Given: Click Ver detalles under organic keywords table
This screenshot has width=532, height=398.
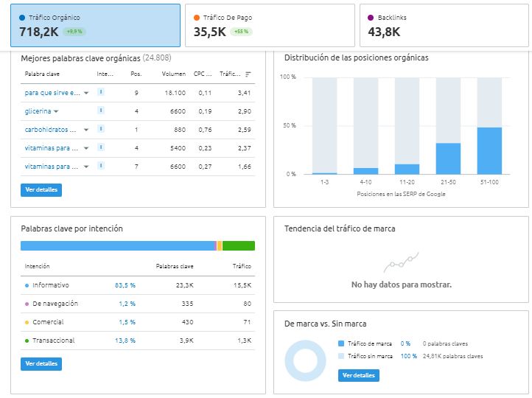Looking at the screenshot, I should point(41,189).
